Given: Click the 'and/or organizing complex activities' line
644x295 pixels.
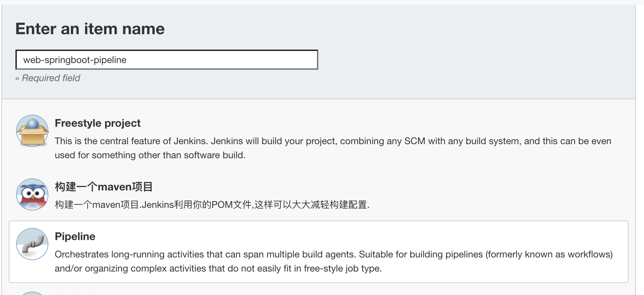Looking at the screenshot, I should click(218, 269).
